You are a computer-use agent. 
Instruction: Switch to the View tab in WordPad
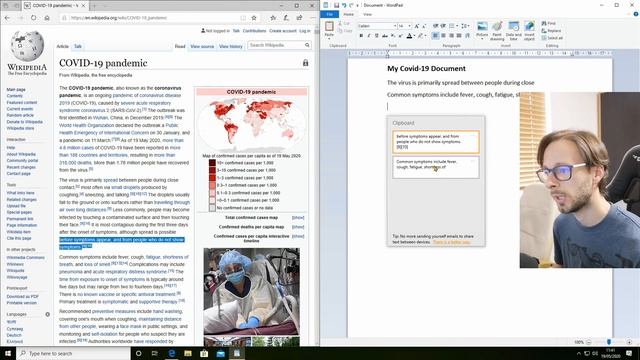click(367, 14)
